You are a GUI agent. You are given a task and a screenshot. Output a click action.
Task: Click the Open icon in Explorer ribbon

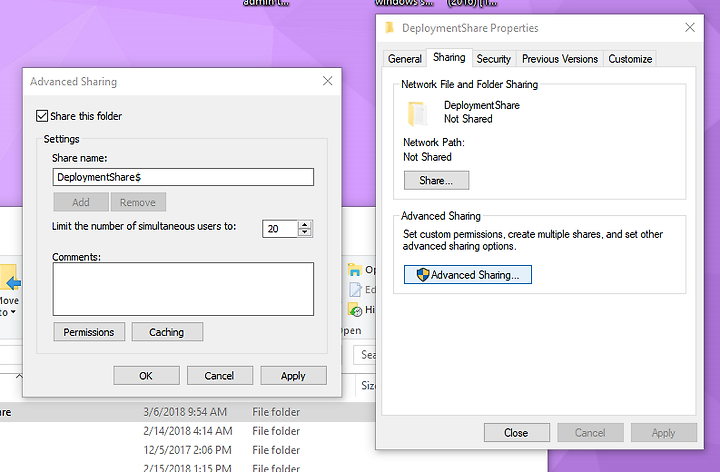click(354, 270)
